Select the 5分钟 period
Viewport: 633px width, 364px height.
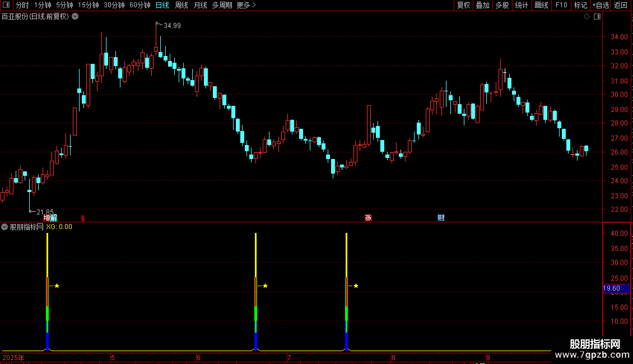pyautogui.click(x=64, y=5)
